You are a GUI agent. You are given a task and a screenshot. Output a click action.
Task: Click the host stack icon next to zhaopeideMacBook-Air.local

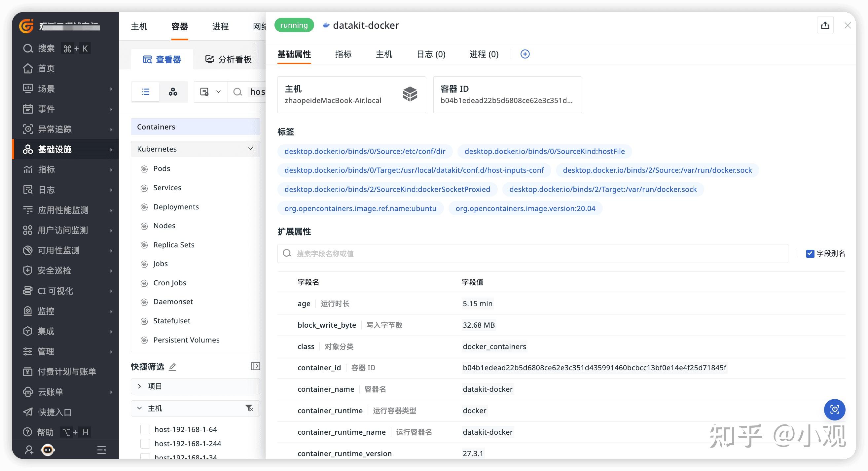point(411,95)
